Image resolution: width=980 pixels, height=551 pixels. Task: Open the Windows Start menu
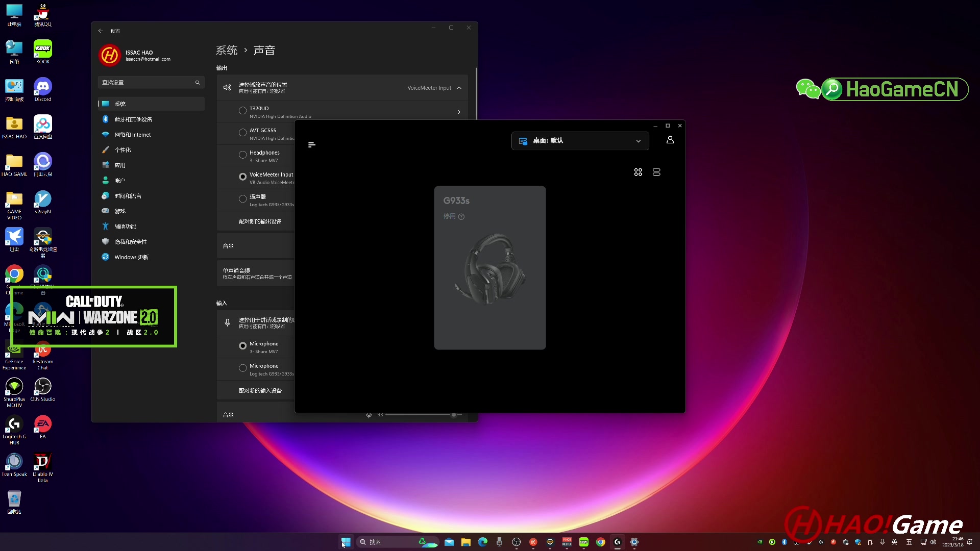pos(346,542)
